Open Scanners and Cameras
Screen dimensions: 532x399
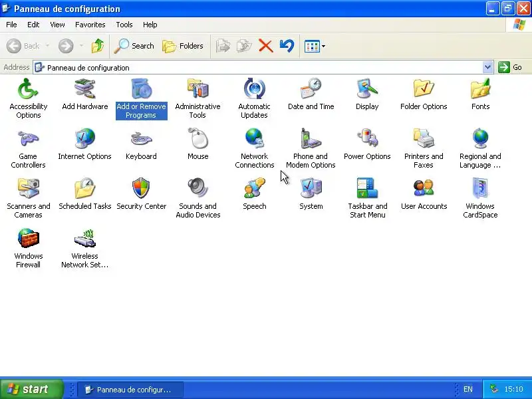tap(28, 198)
